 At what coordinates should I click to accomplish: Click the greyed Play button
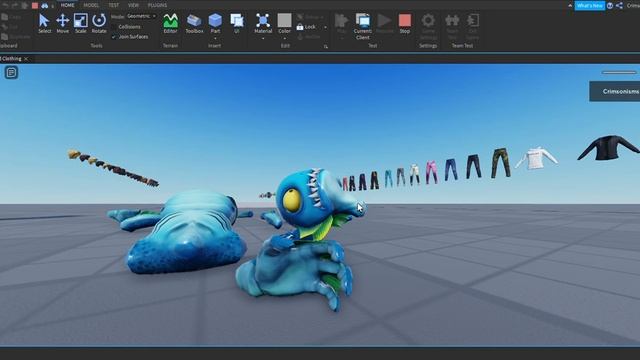pyautogui.click(x=341, y=23)
